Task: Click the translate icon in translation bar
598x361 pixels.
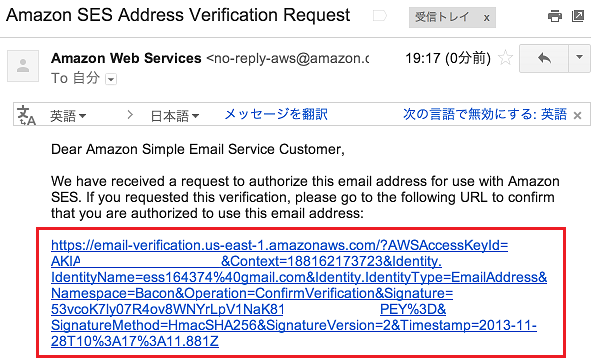Action: [27, 115]
